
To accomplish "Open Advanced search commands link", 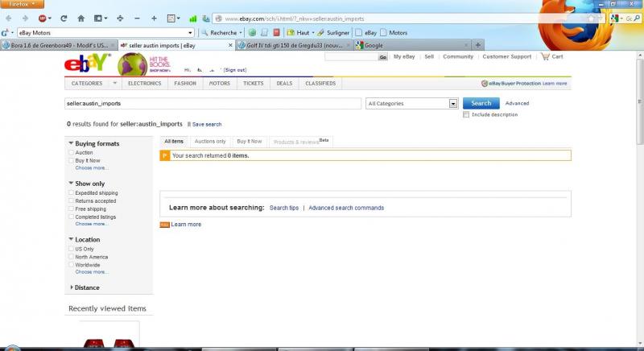I will (x=346, y=208).
